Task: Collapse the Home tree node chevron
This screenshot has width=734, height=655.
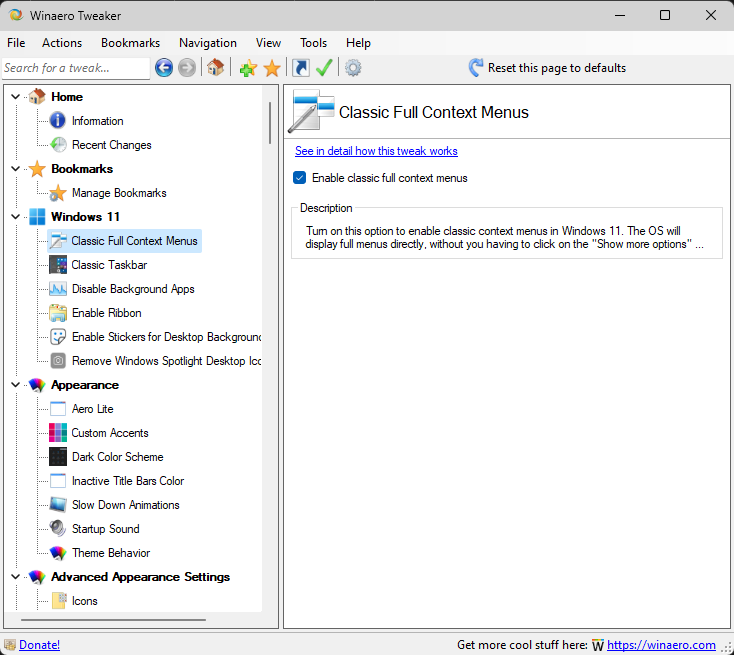Action: click(15, 97)
